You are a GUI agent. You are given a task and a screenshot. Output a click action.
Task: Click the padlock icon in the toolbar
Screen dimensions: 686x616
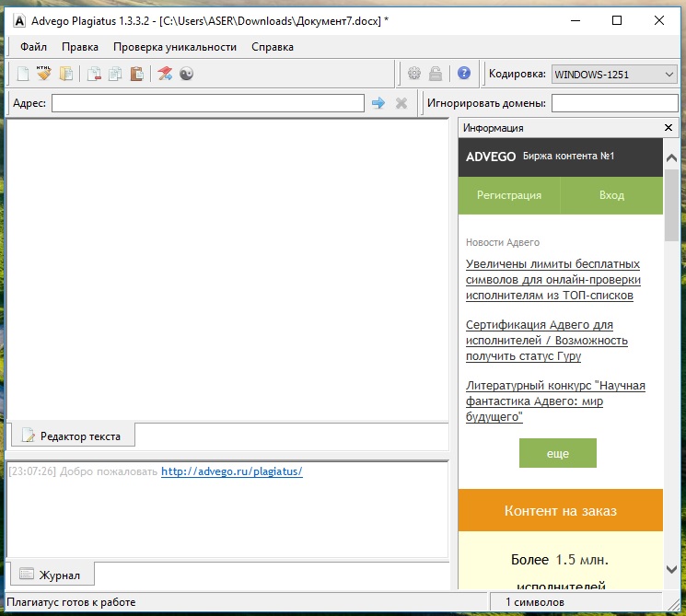coord(436,73)
